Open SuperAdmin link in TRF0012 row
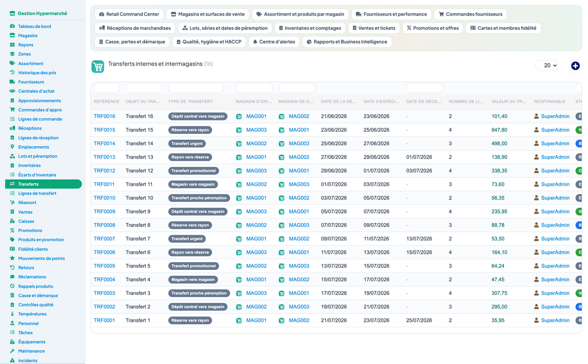This screenshot has height=364, width=588. [555, 171]
